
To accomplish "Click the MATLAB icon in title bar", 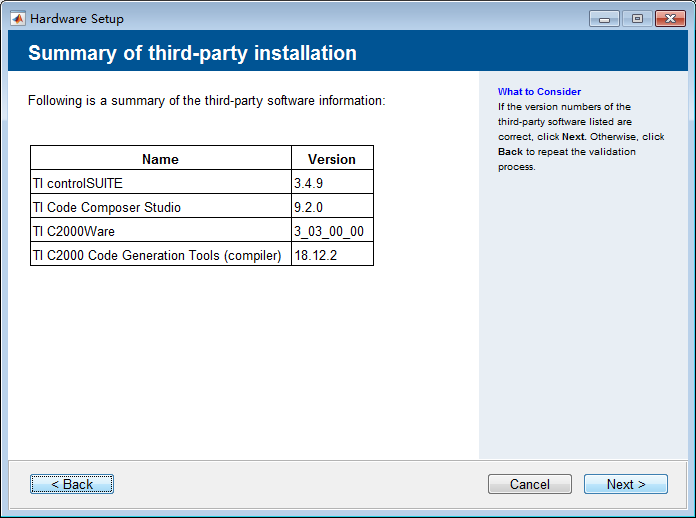I will click(x=18, y=19).
